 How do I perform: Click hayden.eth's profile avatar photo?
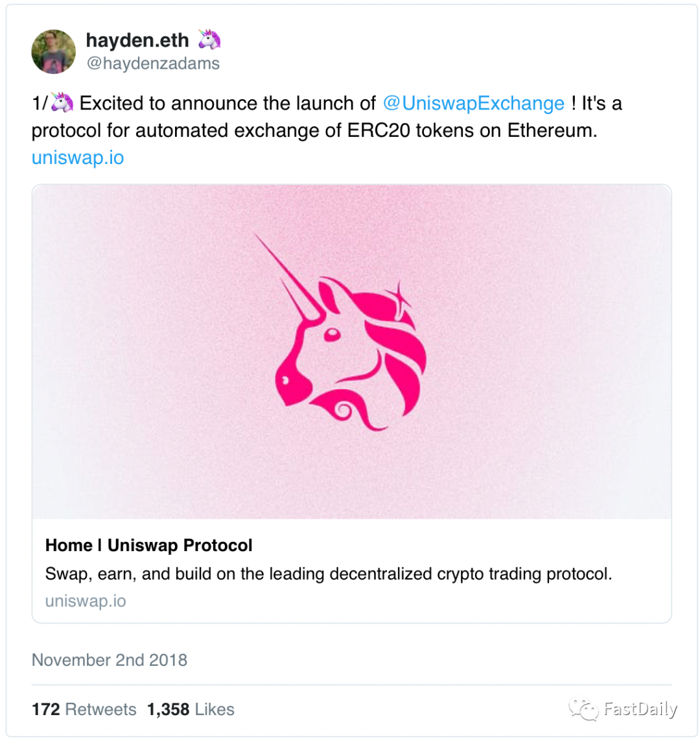[x=54, y=51]
